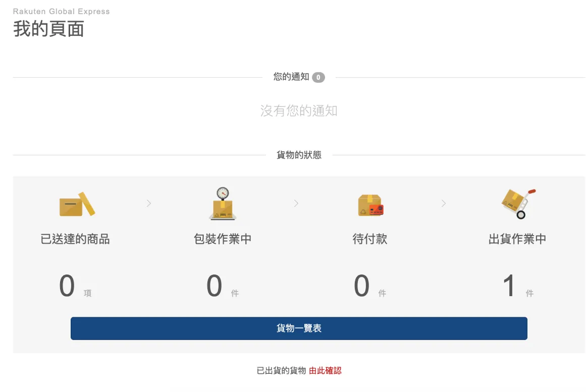Viewport: 586px width, 392px height.
Task: Click the arrow between 待付款 and 出貨作業中
Action: click(444, 203)
